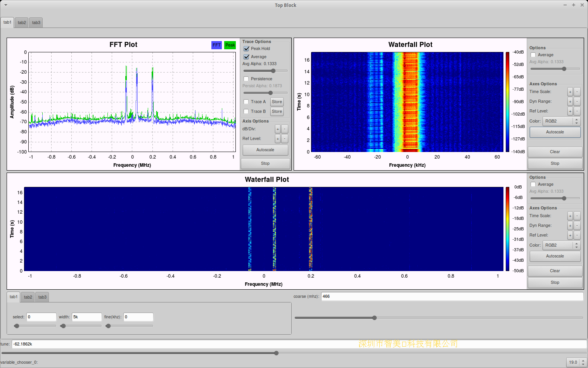Increase top waterfall Time Scale

click(570, 92)
